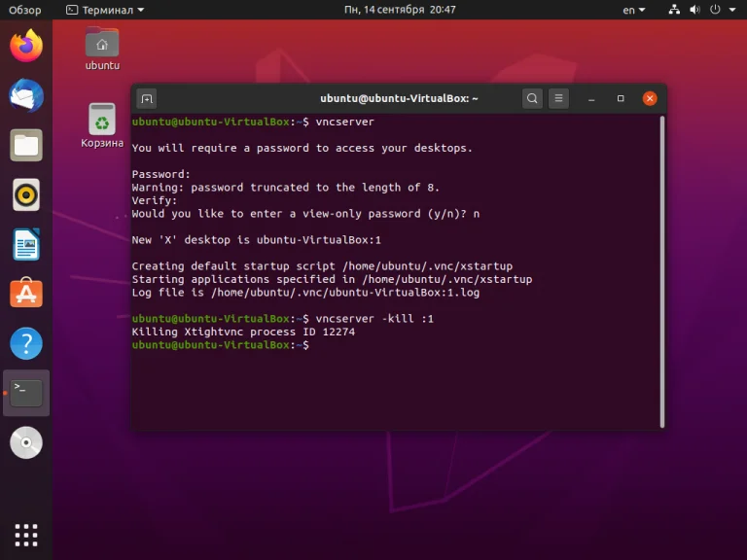Click the disc drive icon in the dock
747x560 pixels.
click(x=26, y=442)
